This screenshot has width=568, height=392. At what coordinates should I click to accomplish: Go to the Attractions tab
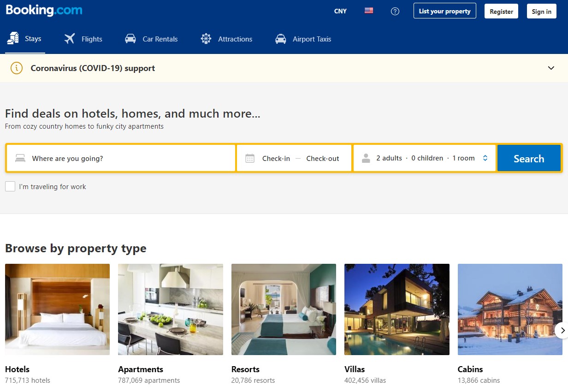tap(226, 39)
